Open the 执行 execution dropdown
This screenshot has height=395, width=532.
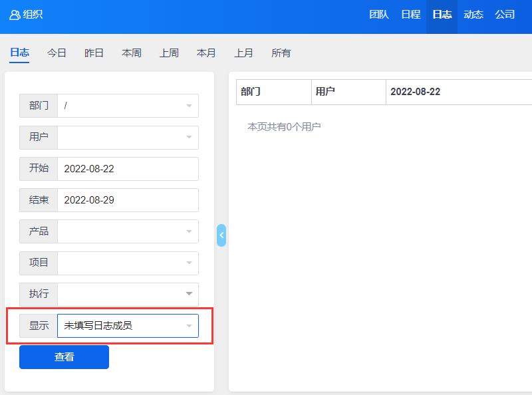tap(128, 294)
